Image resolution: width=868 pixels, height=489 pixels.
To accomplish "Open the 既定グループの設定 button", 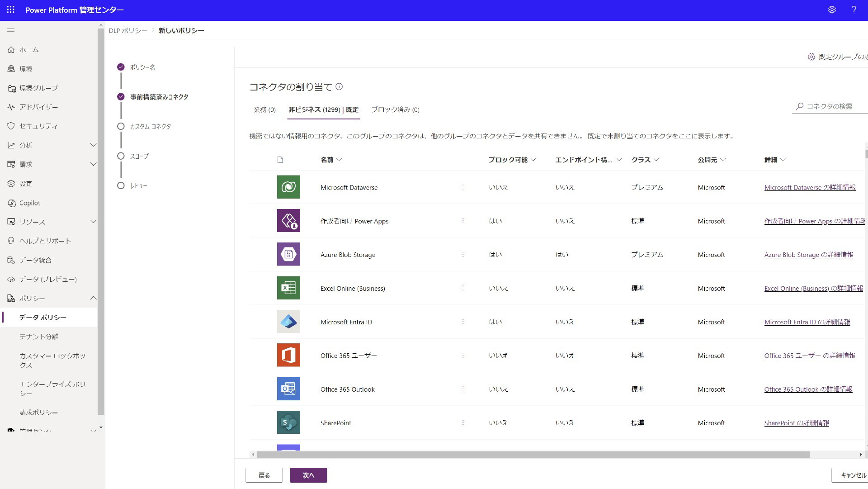I will [x=838, y=57].
